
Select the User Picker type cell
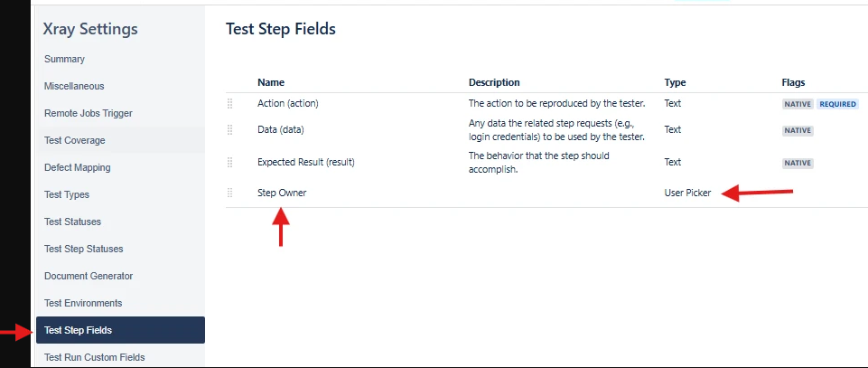coord(687,193)
